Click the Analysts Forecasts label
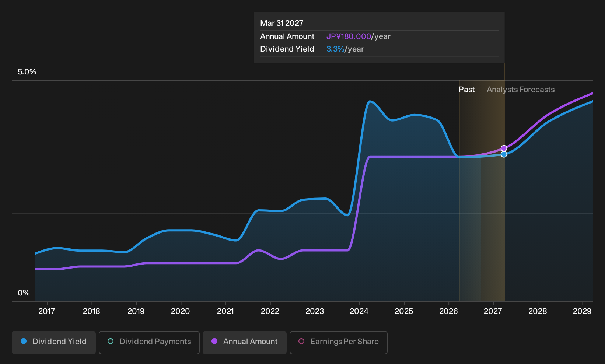The height and width of the screenshot is (364, 605). [x=521, y=90]
